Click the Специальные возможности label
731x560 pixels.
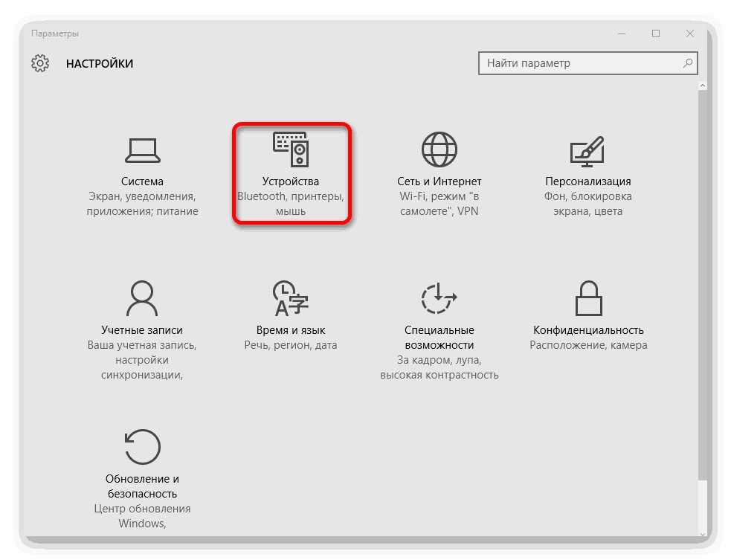tap(439, 338)
